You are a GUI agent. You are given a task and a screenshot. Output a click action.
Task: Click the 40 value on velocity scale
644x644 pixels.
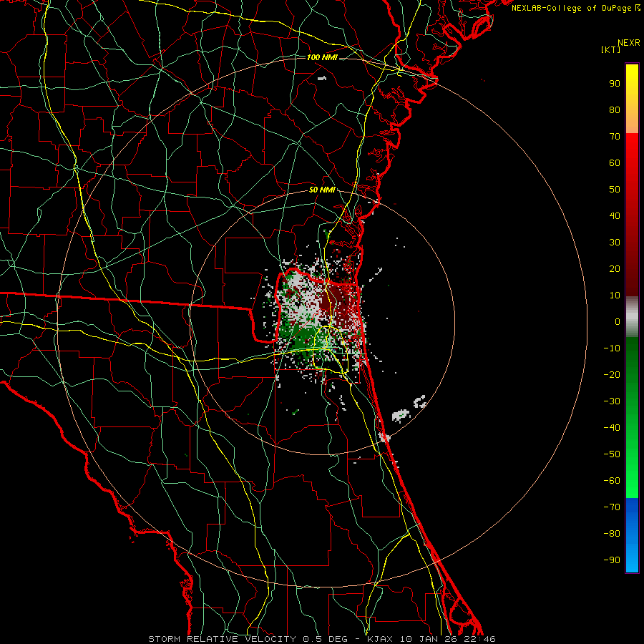[615, 215]
